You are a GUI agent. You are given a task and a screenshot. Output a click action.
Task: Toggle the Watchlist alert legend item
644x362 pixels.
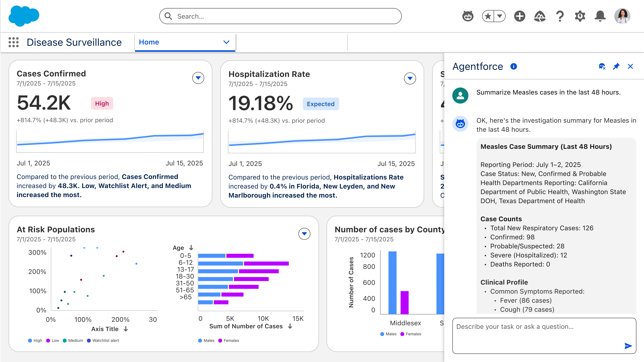point(103,341)
